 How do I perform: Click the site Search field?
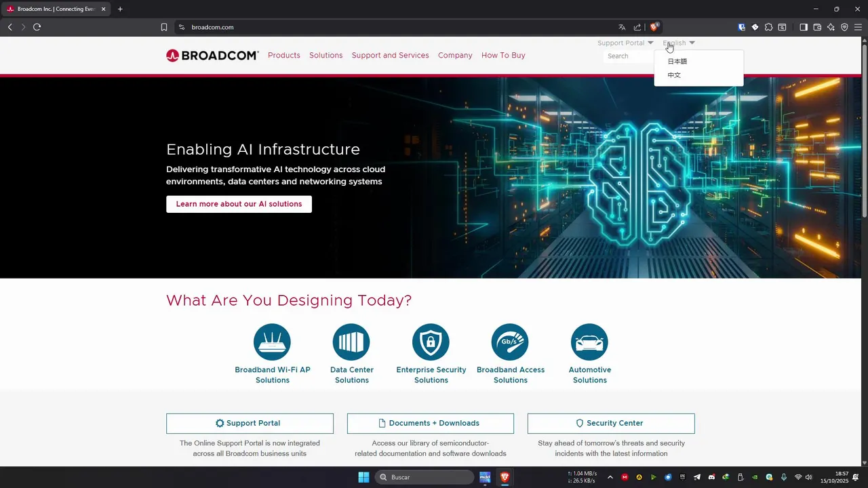[629, 56]
